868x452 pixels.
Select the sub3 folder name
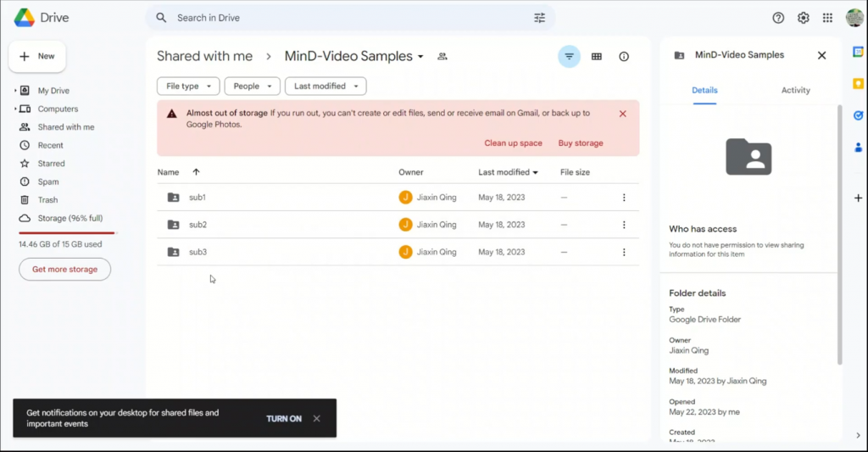coord(198,252)
